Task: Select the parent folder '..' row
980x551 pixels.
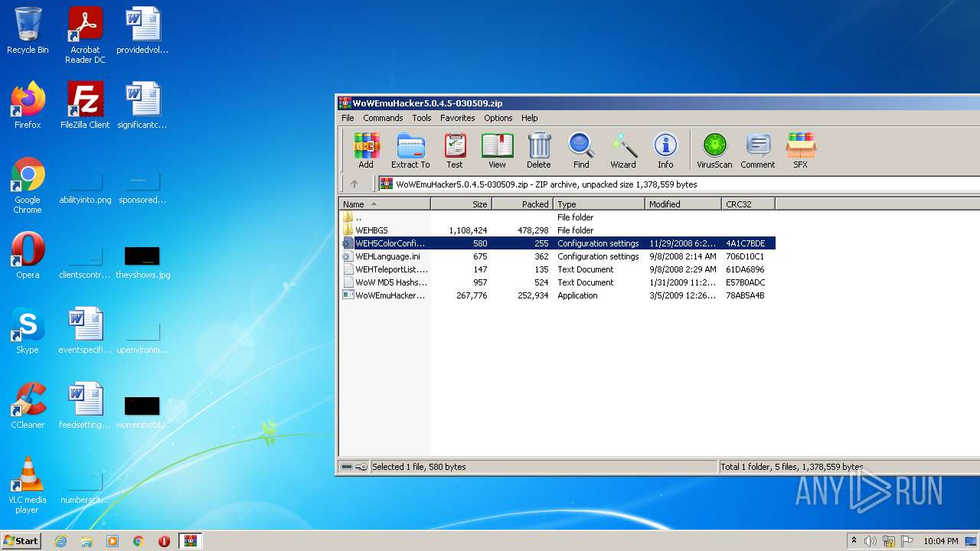Action: [557, 217]
